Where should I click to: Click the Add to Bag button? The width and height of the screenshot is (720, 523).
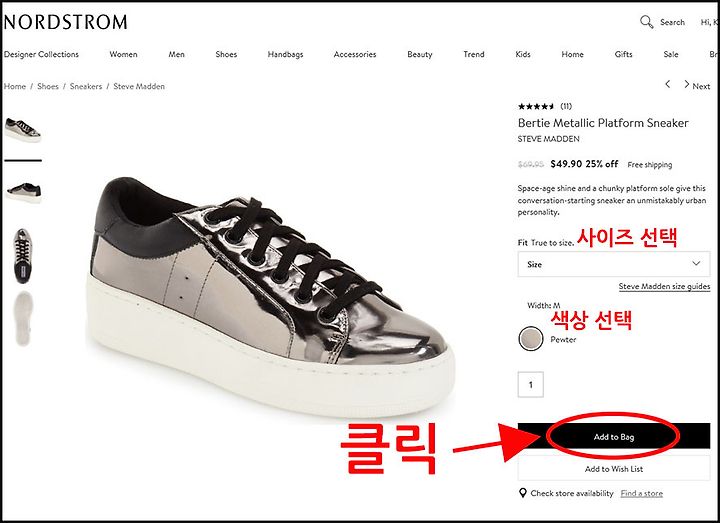pyautogui.click(x=613, y=436)
